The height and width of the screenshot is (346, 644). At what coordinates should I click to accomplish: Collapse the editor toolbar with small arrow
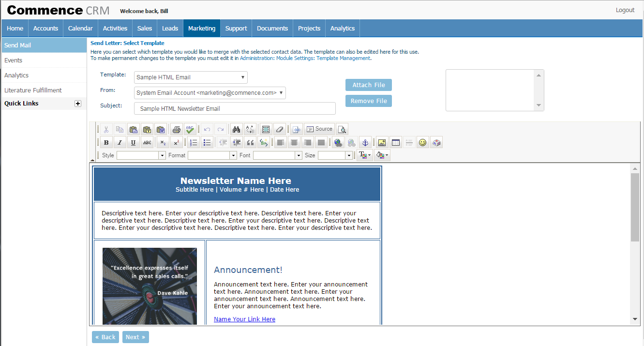pyautogui.click(x=93, y=160)
